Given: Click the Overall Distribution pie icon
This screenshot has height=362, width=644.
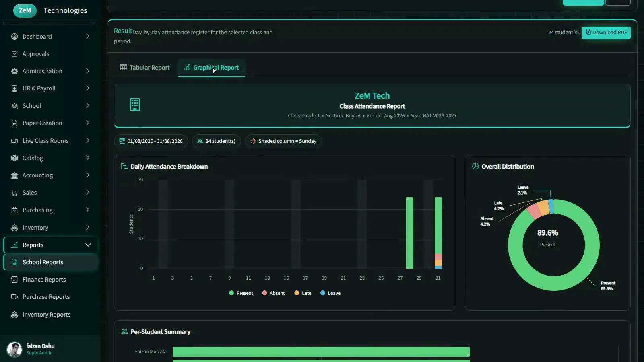Looking at the screenshot, I should (475, 167).
